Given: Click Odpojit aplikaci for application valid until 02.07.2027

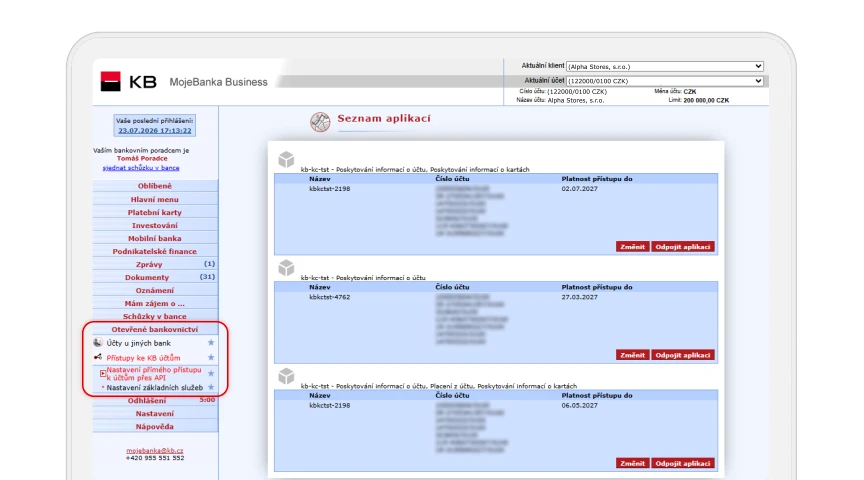Looking at the screenshot, I should pyautogui.click(x=683, y=247).
